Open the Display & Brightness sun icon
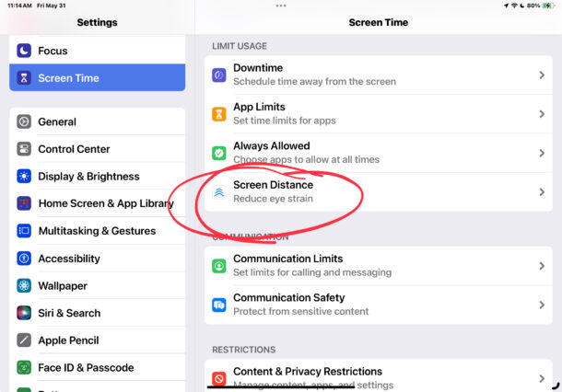 coord(24,176)
